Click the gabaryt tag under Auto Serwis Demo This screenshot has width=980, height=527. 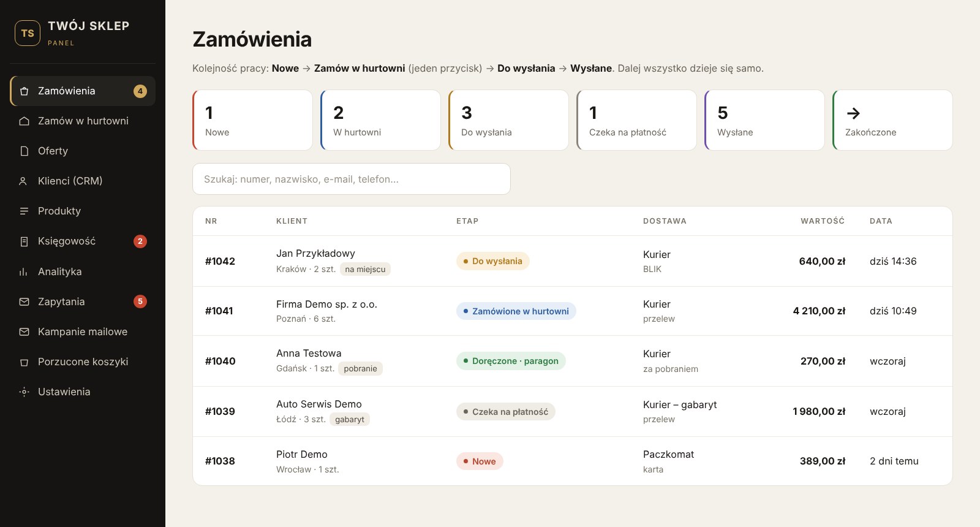(350, 419)
